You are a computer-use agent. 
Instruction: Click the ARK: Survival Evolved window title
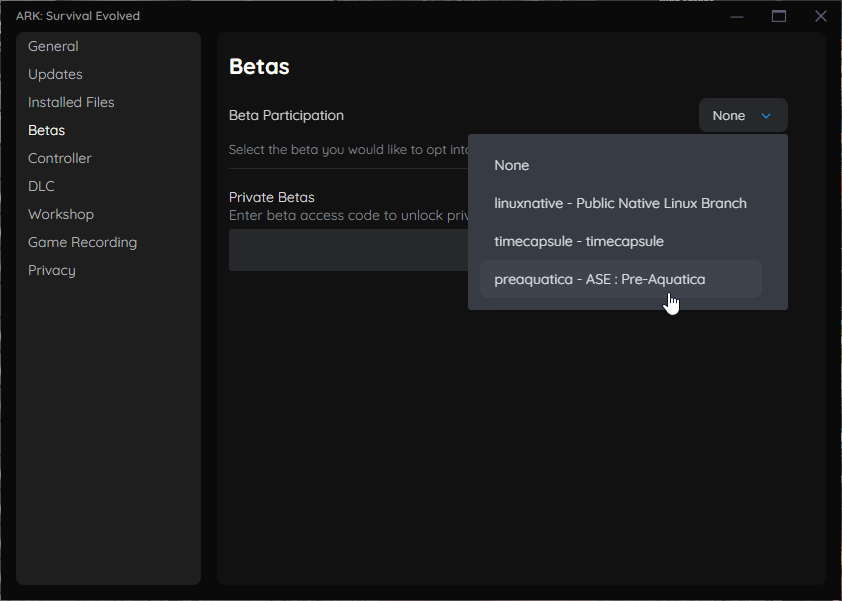click(78, 16)
